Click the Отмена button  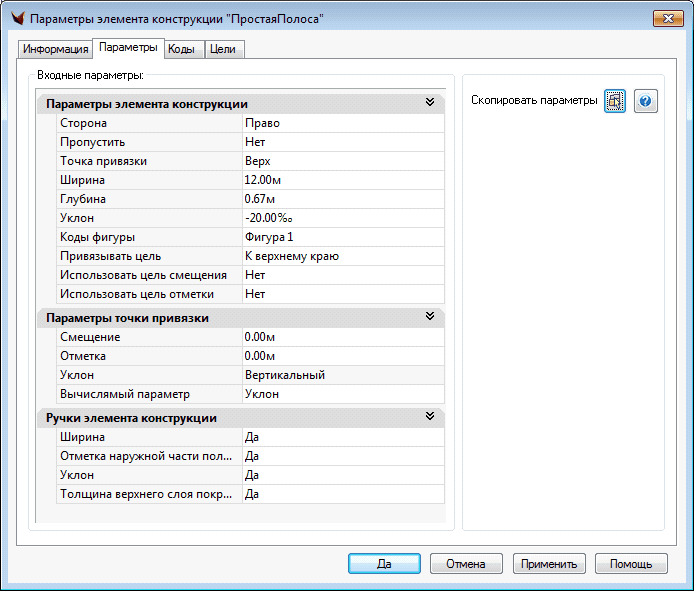466,564
